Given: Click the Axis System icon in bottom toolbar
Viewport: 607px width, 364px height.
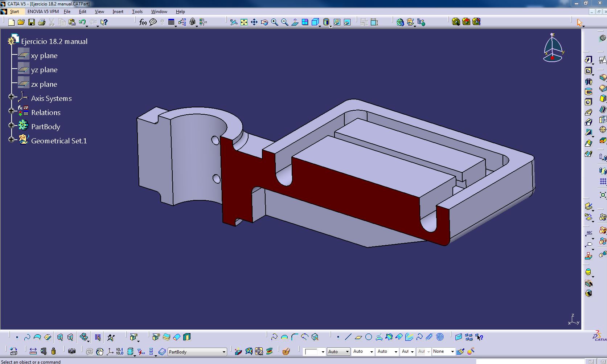Looking at the screenshot, I should pos(110,351).
